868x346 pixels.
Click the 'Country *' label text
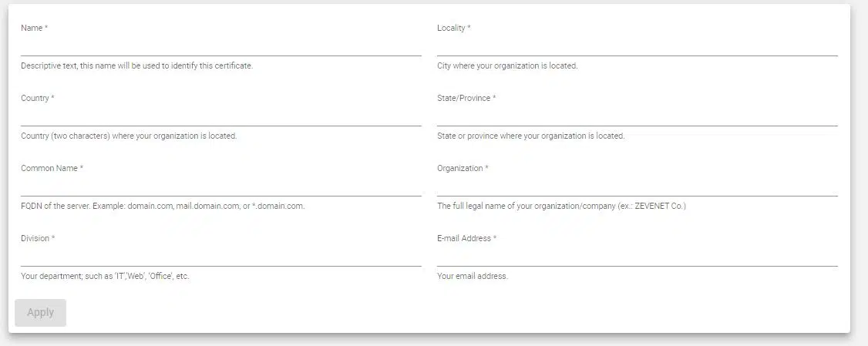[x=37, y=99]
